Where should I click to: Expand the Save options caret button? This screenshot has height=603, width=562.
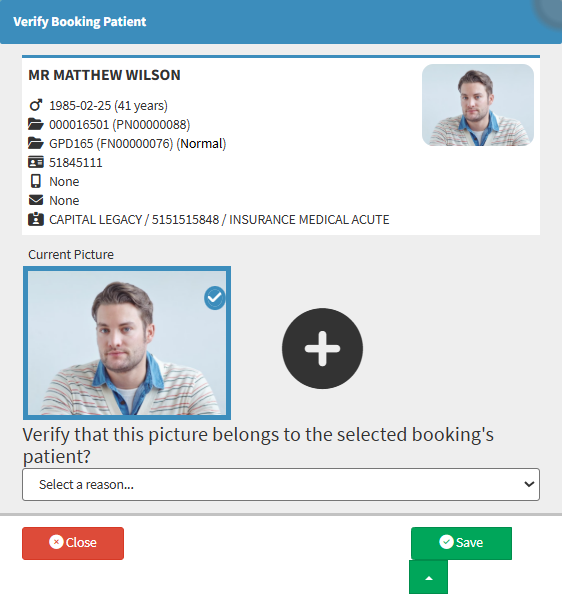429,577
